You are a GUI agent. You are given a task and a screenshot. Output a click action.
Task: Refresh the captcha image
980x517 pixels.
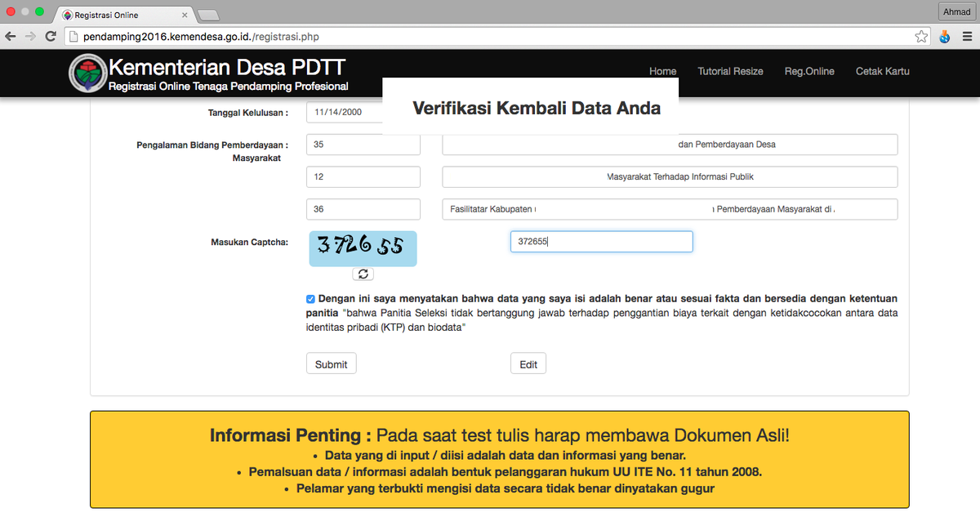pos(363,274)
